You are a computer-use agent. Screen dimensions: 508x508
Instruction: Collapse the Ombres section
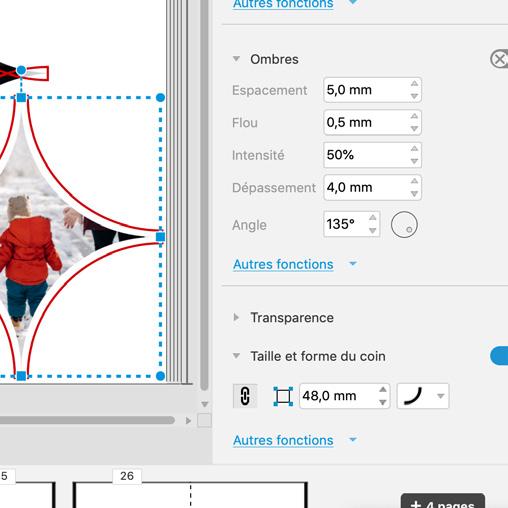point(236,59)
